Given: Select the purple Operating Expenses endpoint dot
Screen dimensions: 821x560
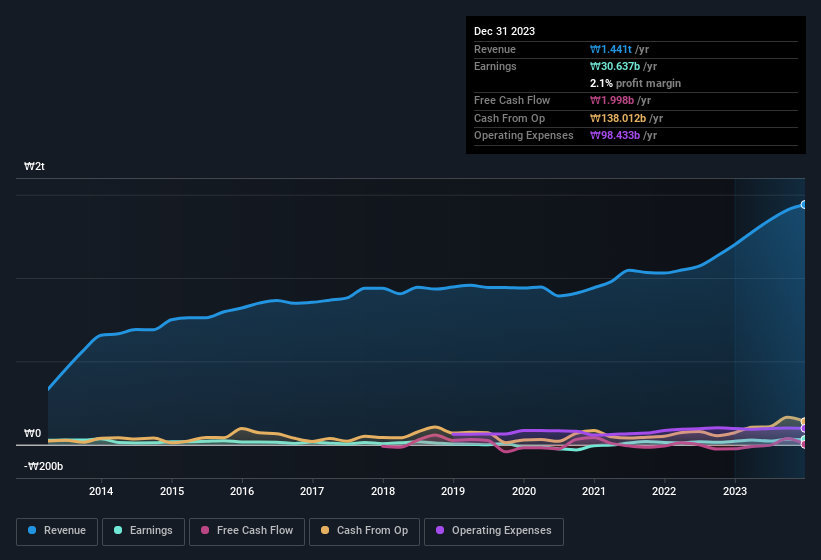Looking at the screenshot, I should click(804, 429).
